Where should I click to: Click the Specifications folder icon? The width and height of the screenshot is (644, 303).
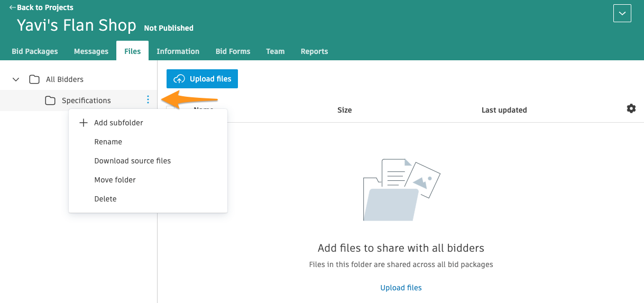click(x=50, y=100)
